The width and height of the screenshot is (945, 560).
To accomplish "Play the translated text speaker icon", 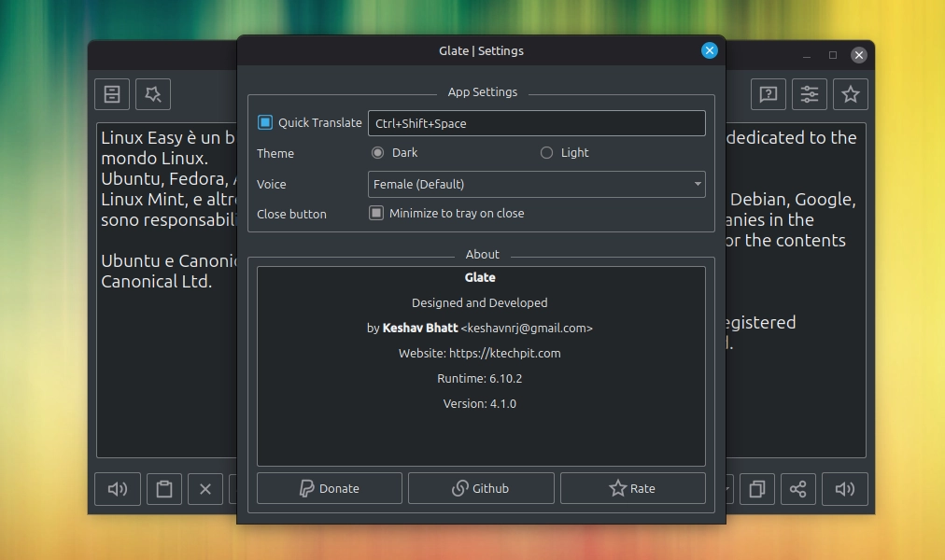I will click(x=844, y=488).
